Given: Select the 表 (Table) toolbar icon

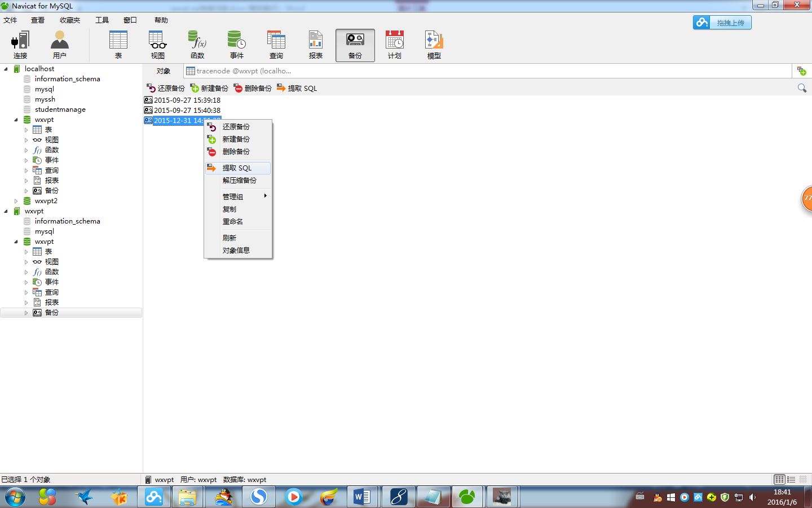Looking at the screenshot, I should coord(118,45).
